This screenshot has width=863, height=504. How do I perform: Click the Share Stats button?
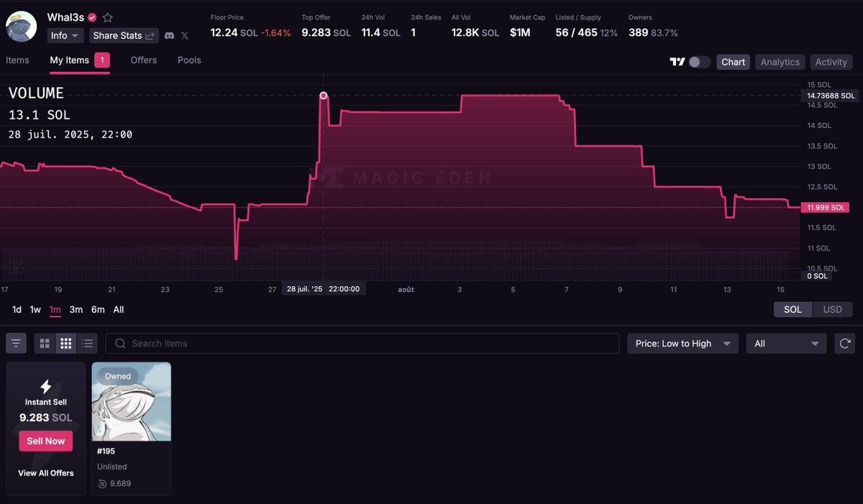124,35
